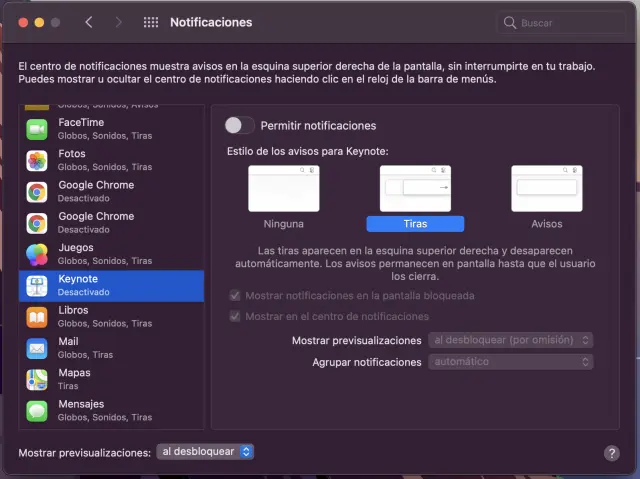Image resolution: width=640 pixels, height=479 pixels.
Task: Click the search magnifier icon
Action: coord(510,22)
